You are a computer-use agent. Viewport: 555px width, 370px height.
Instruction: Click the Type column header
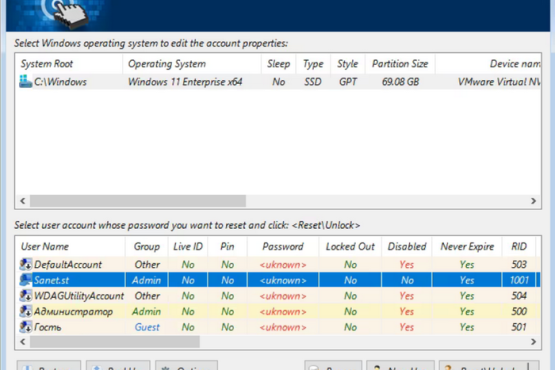click(x=313, y=64)
